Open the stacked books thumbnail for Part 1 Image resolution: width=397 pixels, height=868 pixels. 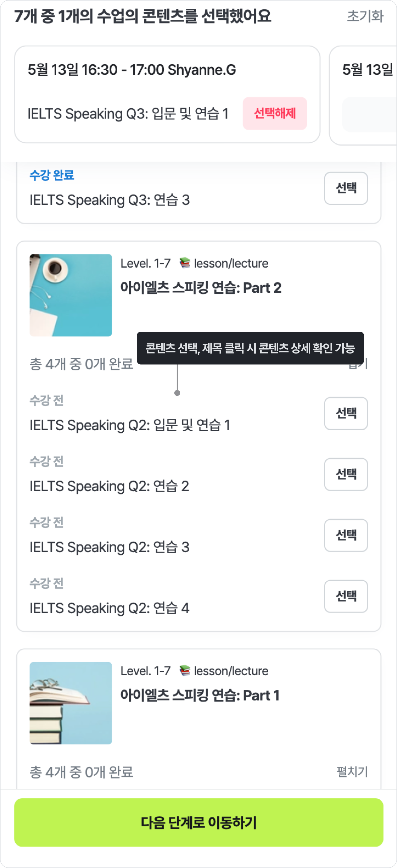(x=71, y=703)
